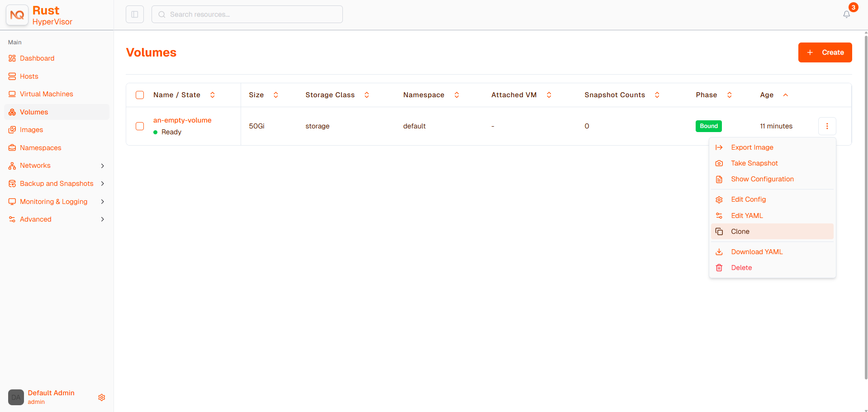Select Delete menu entry
The image size is (868, 412).
pos(772,268)
